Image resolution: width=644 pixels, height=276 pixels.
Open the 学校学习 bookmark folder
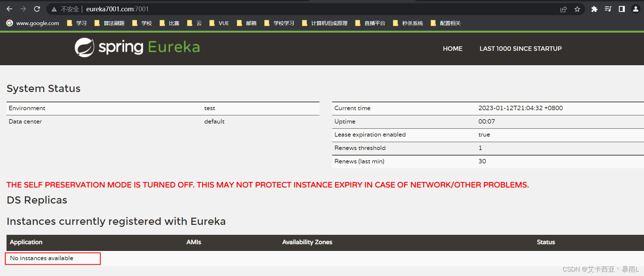pyautogui.click(x=279, y=23)
